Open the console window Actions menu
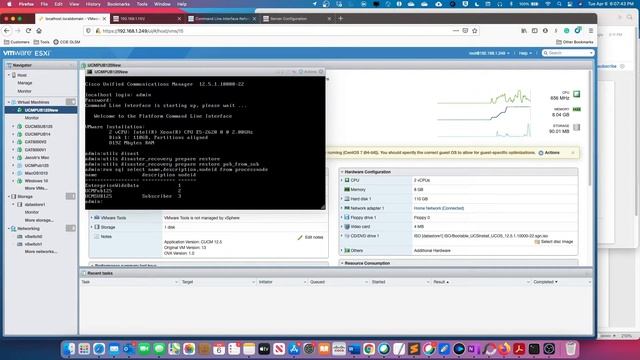 [x=308, y=72]
